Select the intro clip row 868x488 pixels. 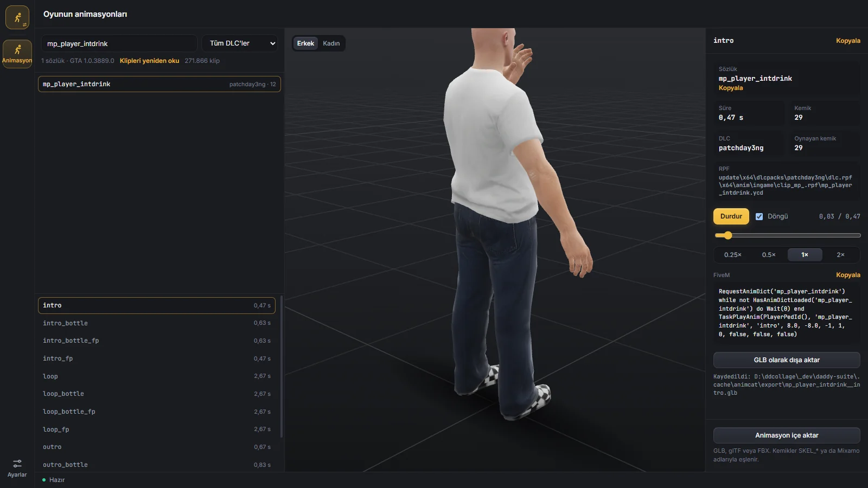pos(157,305)
